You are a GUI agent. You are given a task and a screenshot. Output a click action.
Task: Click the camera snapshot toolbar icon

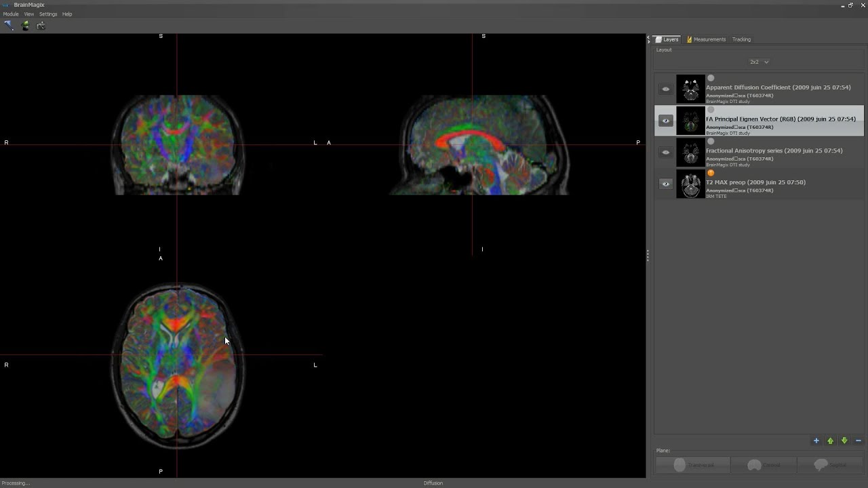[41, 25]
